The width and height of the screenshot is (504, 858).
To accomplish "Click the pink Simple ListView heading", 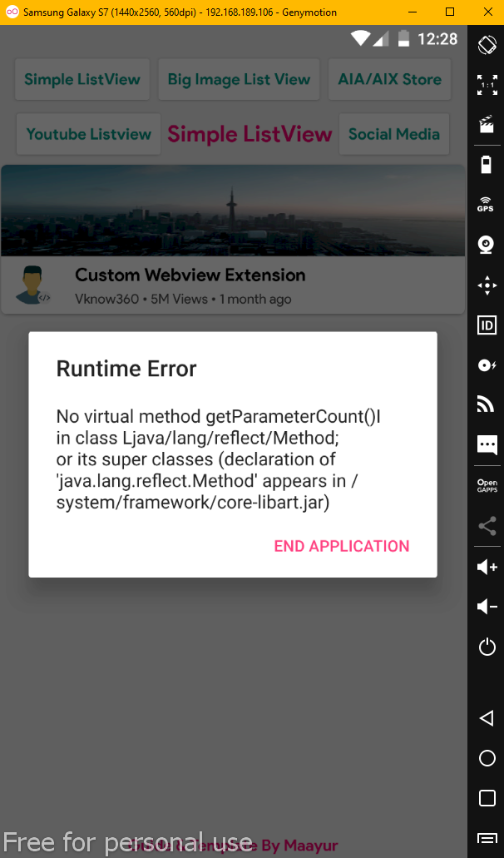I will point(250,134).
